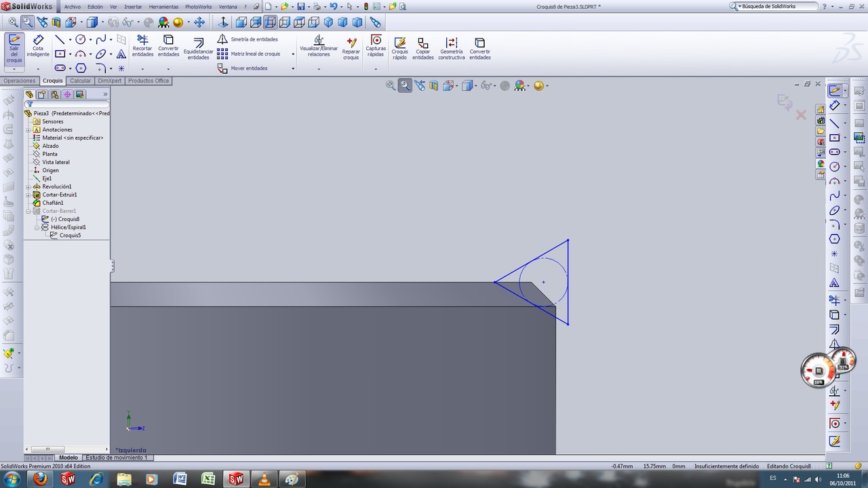Open Firefox from the Windows taskbar
This screenshot has height=488, width=868.
40,479
